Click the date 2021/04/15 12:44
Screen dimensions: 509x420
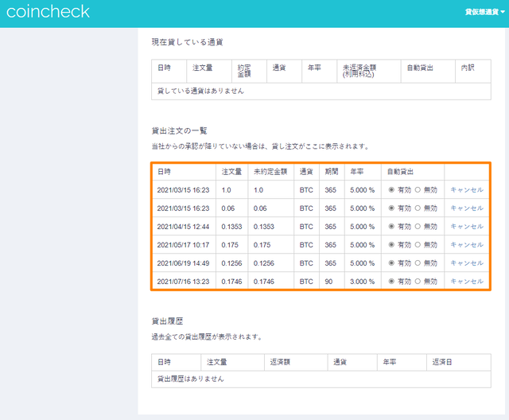pos(183,227)
